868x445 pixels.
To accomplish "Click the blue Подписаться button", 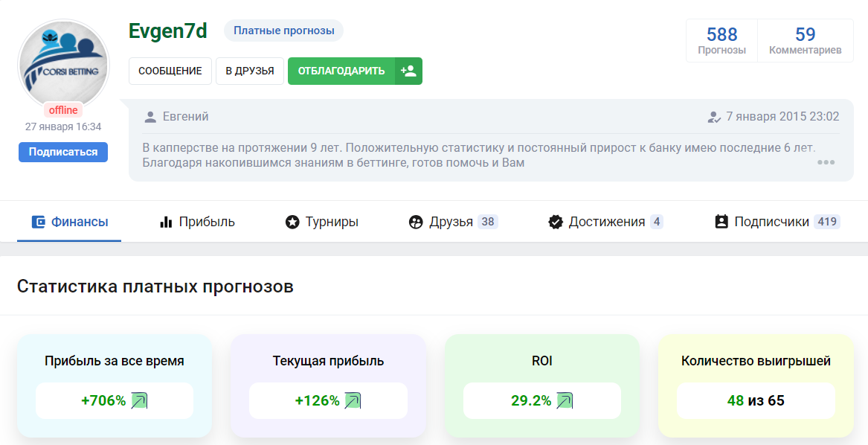I will tap(63, 152).
